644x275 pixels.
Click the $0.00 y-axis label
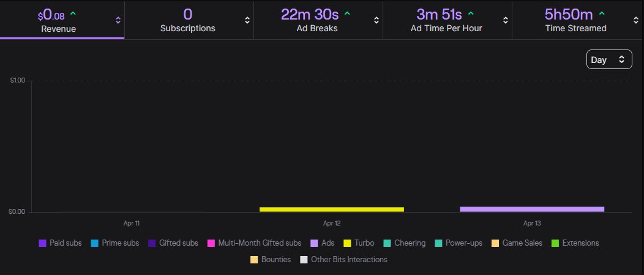pos(18,212)
